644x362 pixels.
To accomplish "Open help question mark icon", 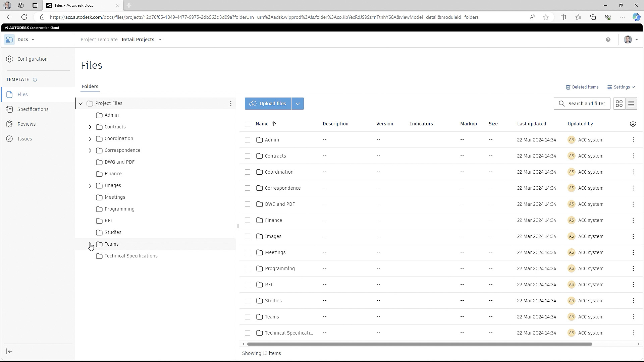I will tap(608, 40).
